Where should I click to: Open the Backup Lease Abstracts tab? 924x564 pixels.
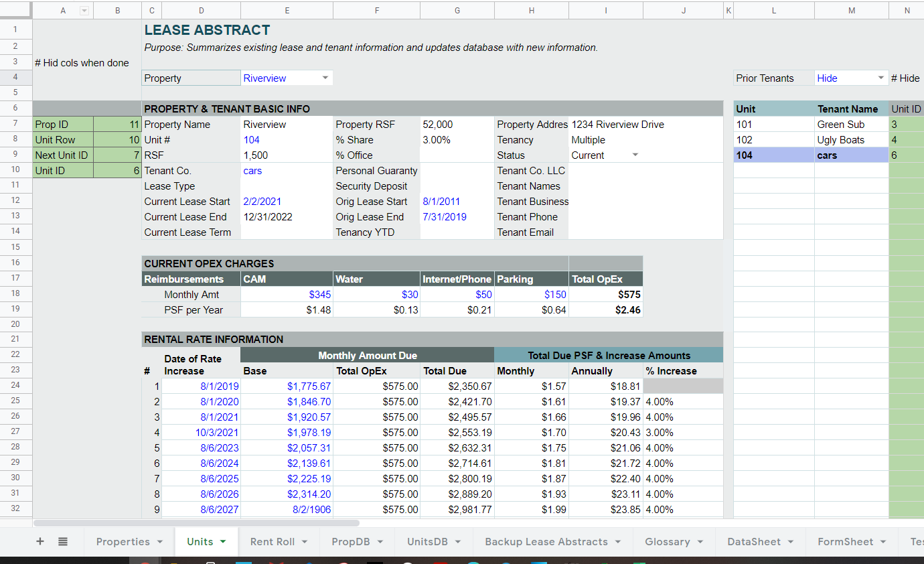[546, 541]
